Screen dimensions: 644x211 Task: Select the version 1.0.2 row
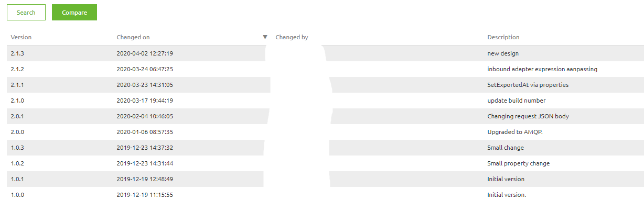click(17, 163)
